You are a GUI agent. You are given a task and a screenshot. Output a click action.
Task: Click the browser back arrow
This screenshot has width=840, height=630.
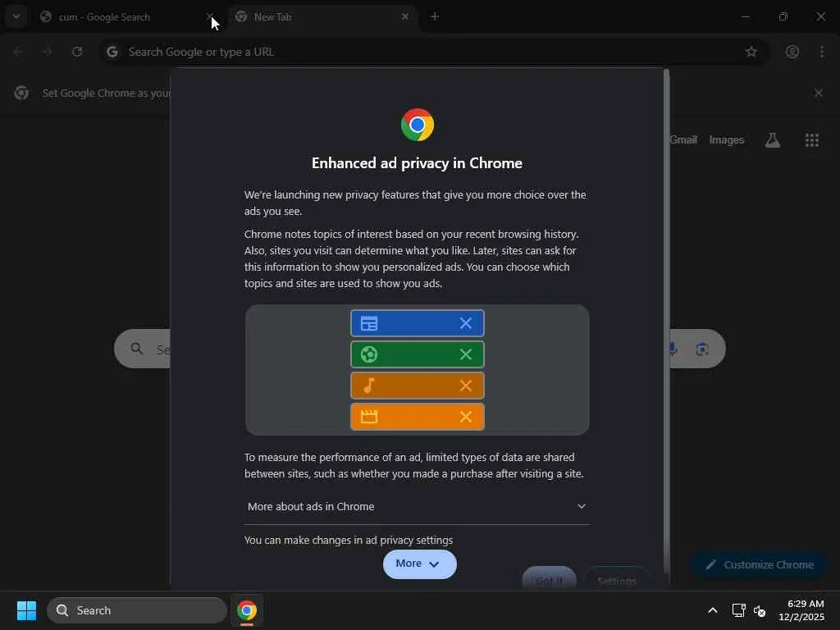click(18, 52)
